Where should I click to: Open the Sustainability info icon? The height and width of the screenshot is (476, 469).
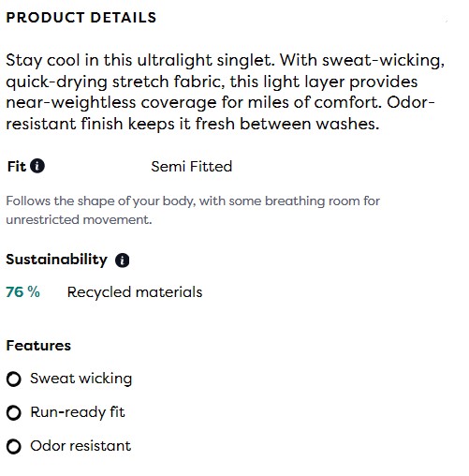pyautogui.click(x=123, y=260)
